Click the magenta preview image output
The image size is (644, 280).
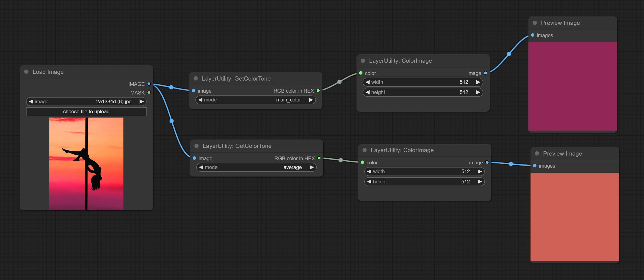573,86
